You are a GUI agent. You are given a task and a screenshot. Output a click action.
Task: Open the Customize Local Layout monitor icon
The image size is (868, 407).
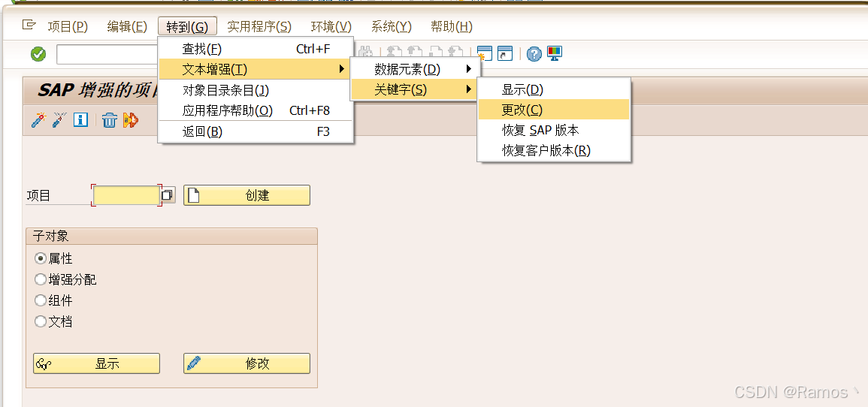[x=555, y=53]
